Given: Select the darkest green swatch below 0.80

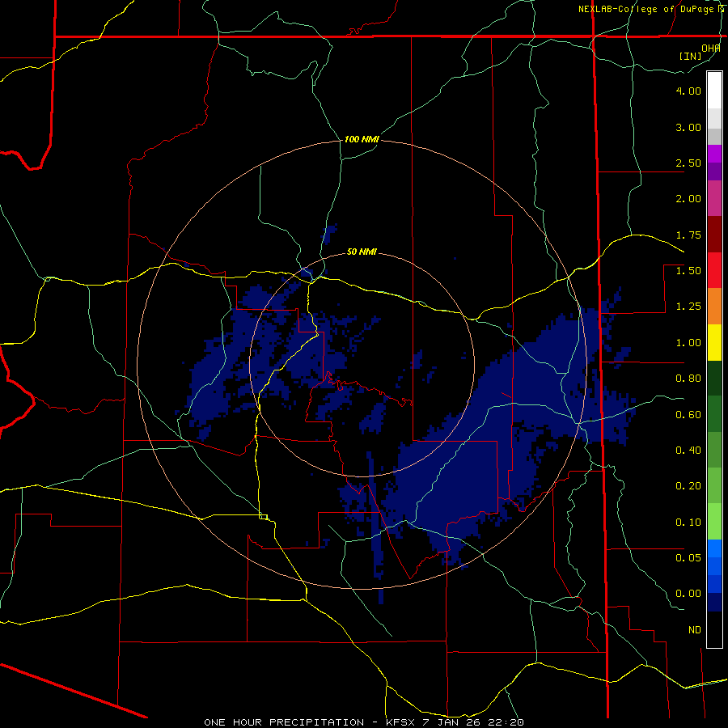Looking at the screenshot, I should click(x=714, y=378).
